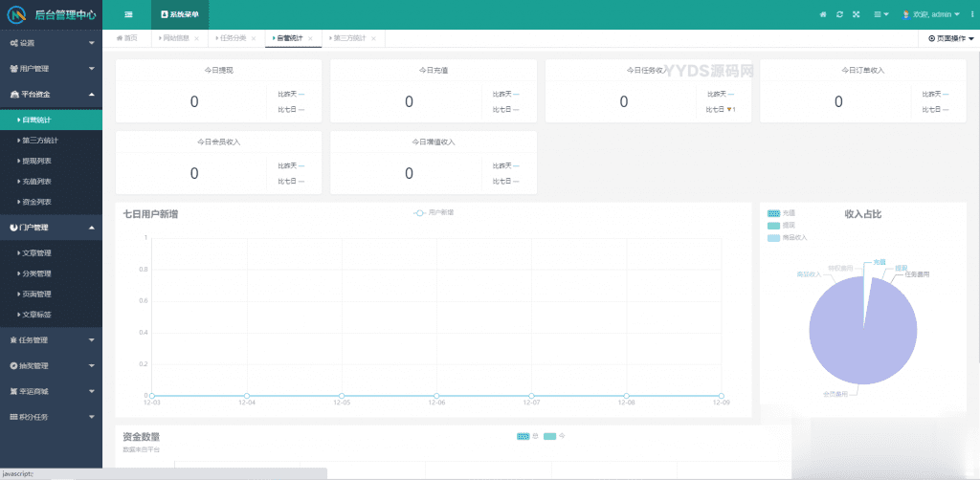Click the 后台管理中心 logo icon
This screenshot has height=480, width=980.
click(x=16, y=14)
